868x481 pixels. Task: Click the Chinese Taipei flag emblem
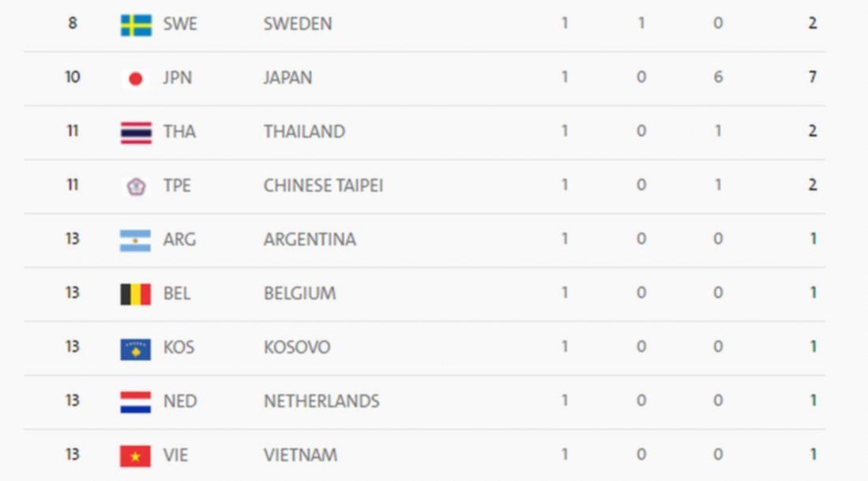pyautogui.click(x=136, y=186)
